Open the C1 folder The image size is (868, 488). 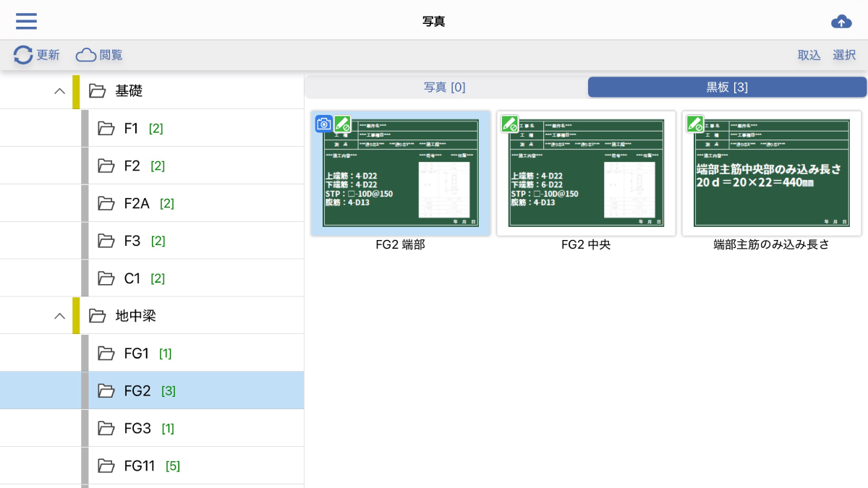[132, 278]
